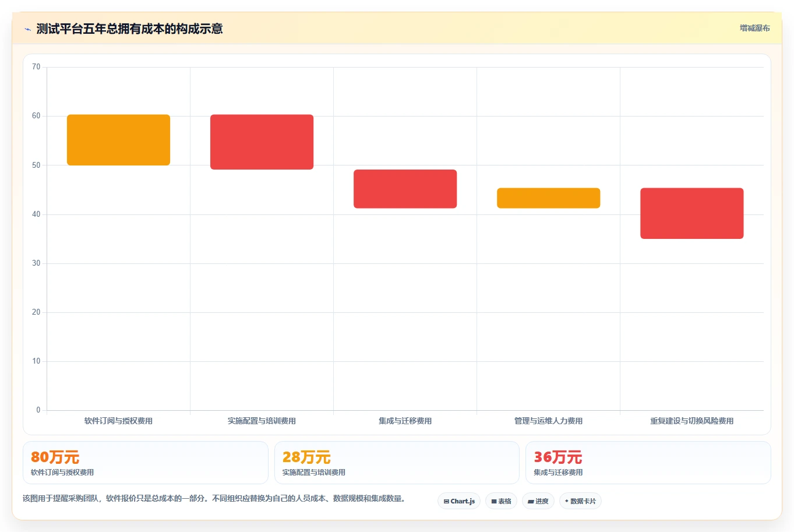The image size is (794, 532).
Task: Click the Chart.js tag chip
Action: 459,501
